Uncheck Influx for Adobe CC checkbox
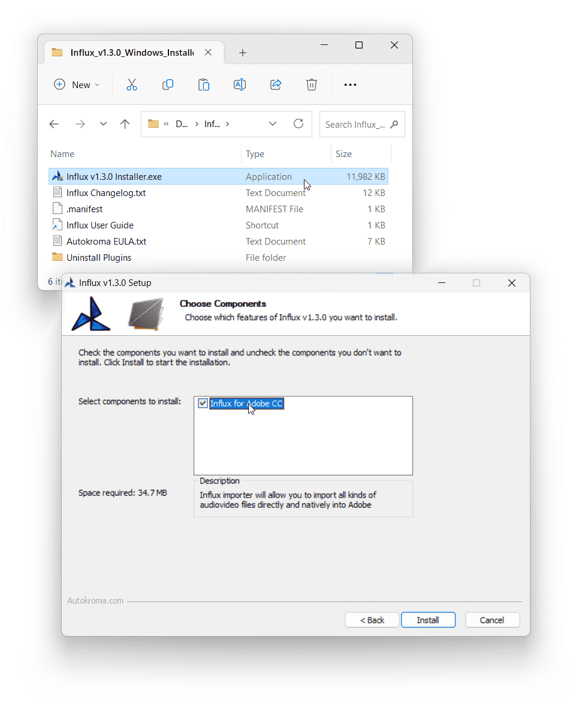 point(203,403)
